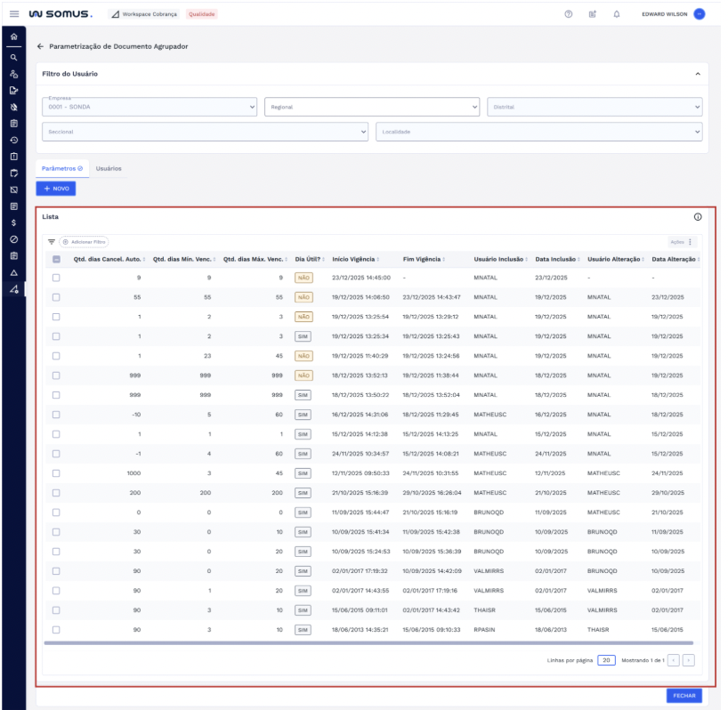
Task: Click the NOVO button
Action: coord(56,189)
